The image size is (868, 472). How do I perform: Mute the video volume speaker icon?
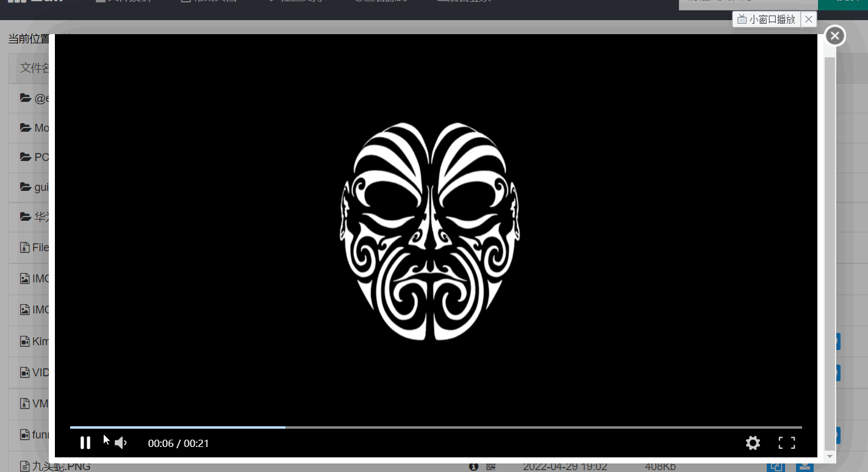point(121,443)
